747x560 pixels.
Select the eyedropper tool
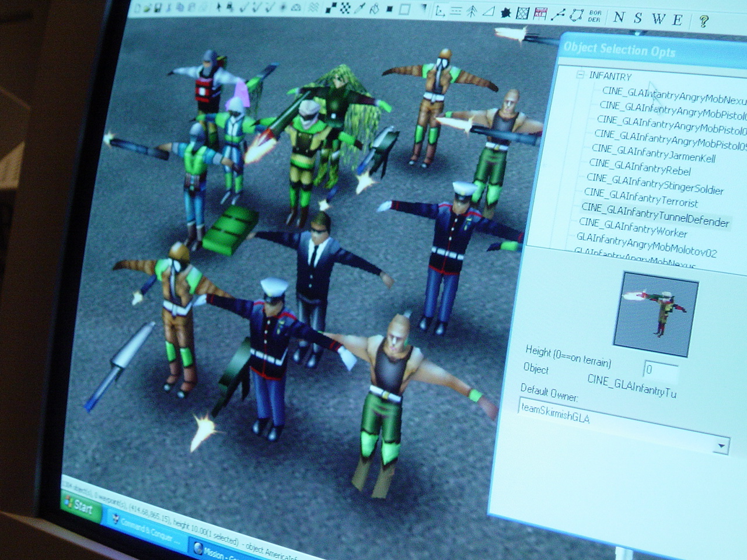360,9
